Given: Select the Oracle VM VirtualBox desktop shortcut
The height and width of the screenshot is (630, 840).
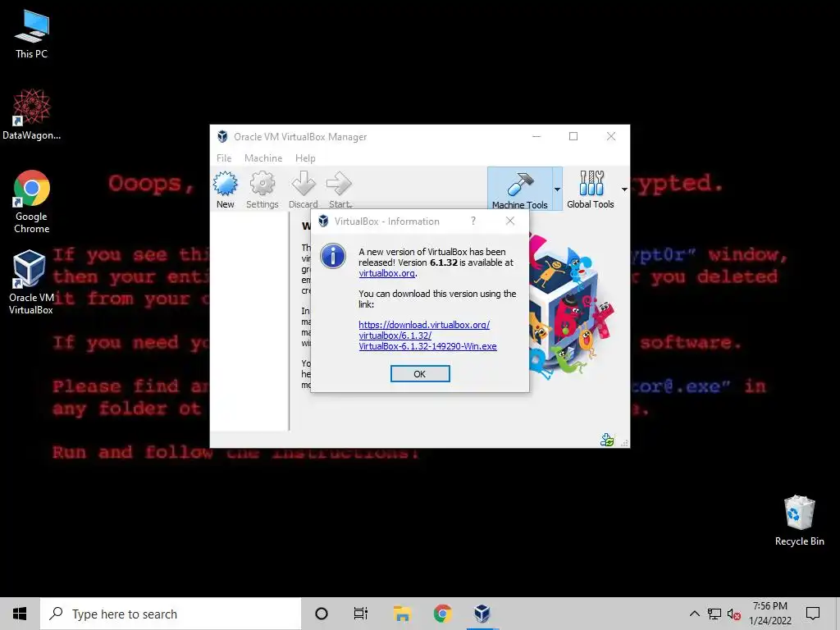Looking at the screenshot, I should pos(31,282).
